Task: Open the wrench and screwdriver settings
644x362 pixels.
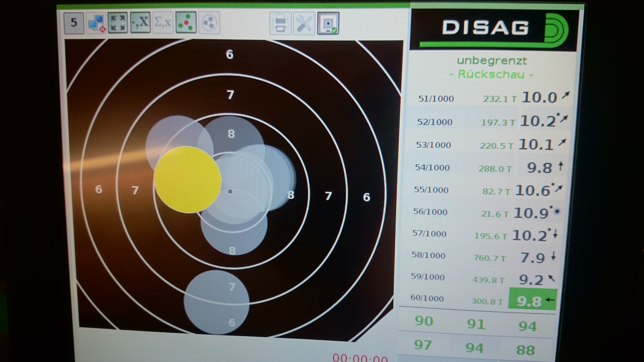Action: point(304,23)
